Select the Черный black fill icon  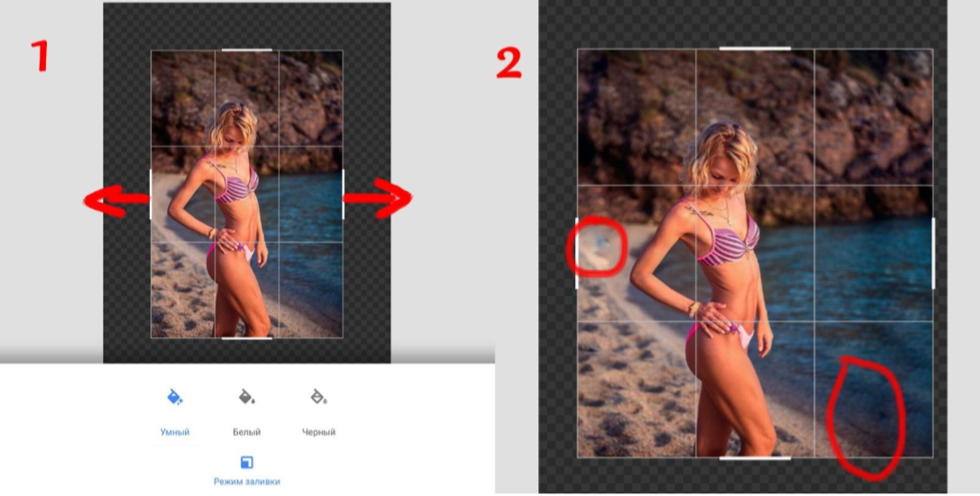pyautogui.click(x=319, y=397)
